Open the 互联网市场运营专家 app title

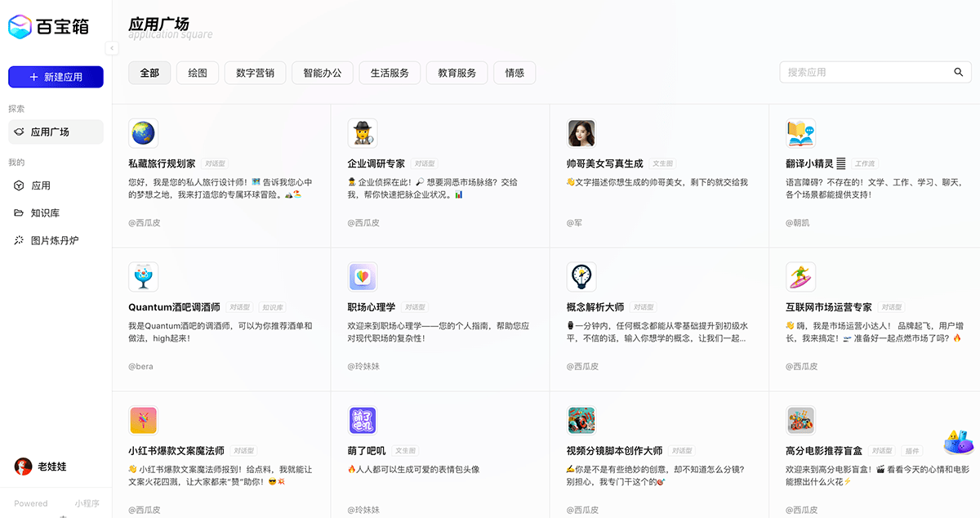(x=829, y=307)
